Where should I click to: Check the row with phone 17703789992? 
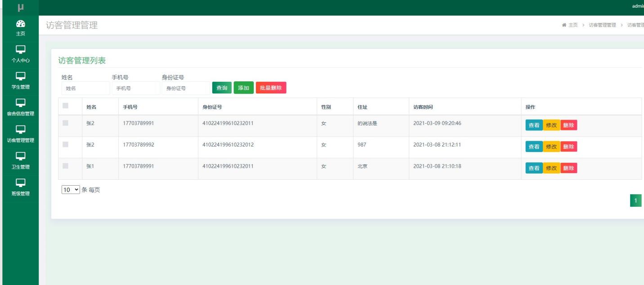tap(66, 144)
